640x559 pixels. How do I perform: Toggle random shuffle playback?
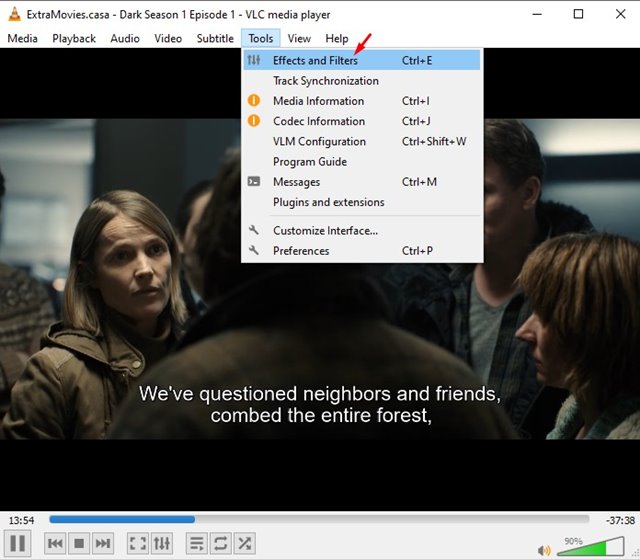[244, 543]
